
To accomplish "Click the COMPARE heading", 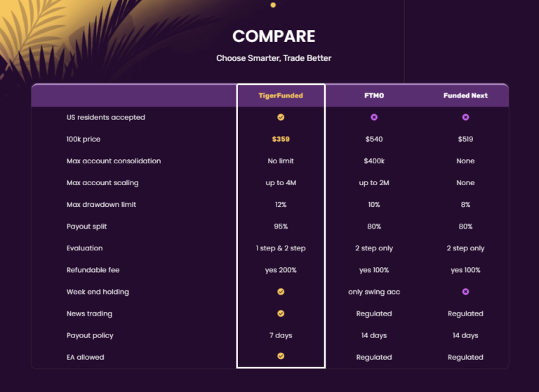I will pyautogui.click(x=274, y=36).
